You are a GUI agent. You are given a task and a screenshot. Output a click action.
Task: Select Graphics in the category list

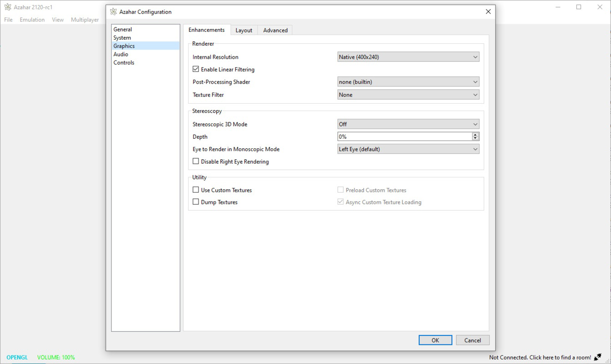click(145, 46)
